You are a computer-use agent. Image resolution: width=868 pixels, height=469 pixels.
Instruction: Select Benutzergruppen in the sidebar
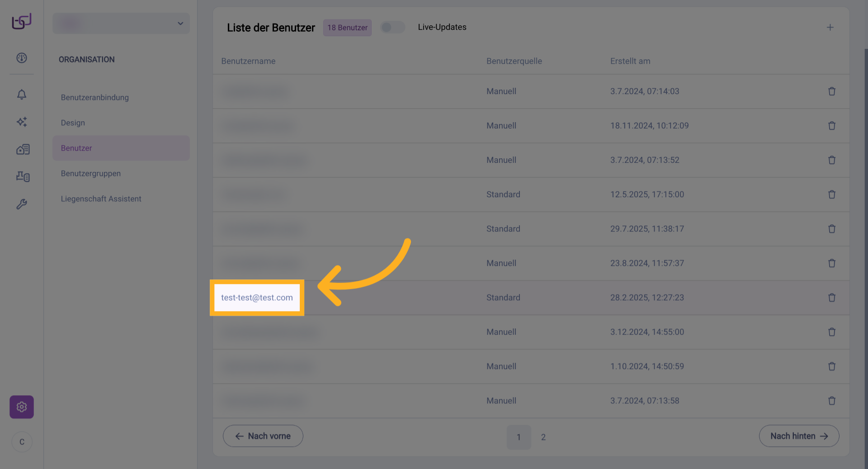[91, 174]
